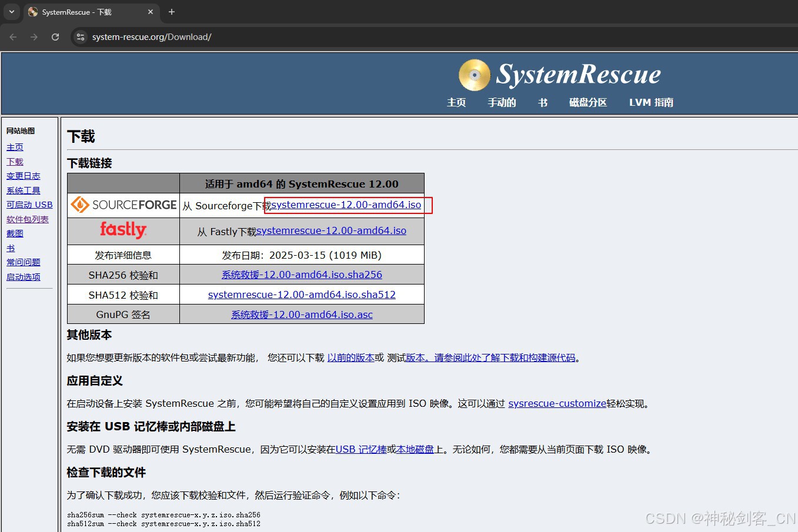Click the browser forward navigation arrow

click(x=34, y=36)
